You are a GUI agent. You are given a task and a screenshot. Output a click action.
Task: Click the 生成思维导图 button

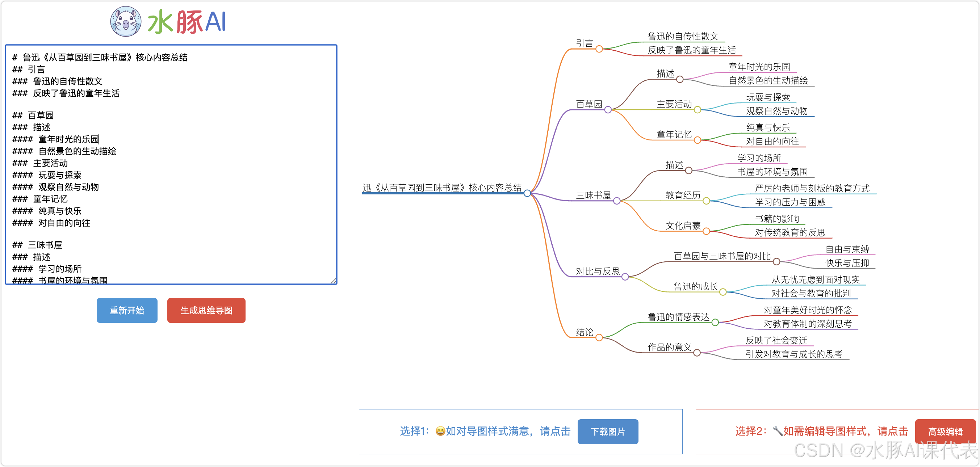[206, 310]
